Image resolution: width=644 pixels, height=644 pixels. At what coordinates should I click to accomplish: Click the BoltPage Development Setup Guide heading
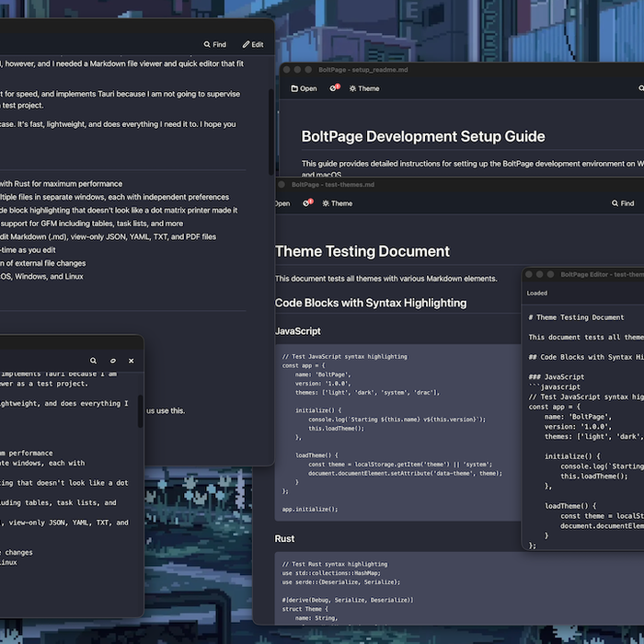(x=423, y=136)
